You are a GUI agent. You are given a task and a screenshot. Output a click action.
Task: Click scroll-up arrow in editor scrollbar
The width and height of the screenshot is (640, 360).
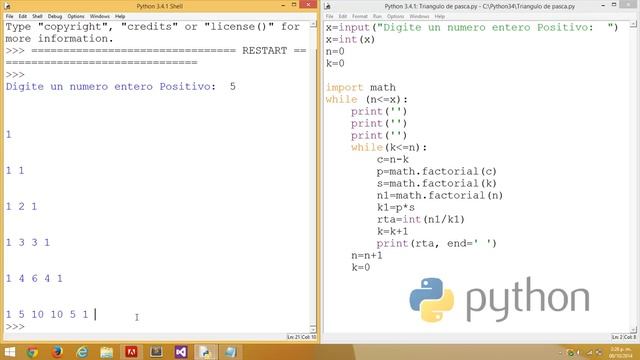pyautogui.click(x=633, y=24)
